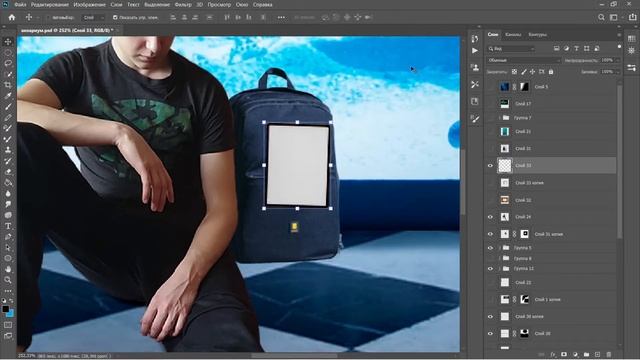The image size is (640, 360).
Task: Click the new adjustment layer button
Action: pos(575,355)
